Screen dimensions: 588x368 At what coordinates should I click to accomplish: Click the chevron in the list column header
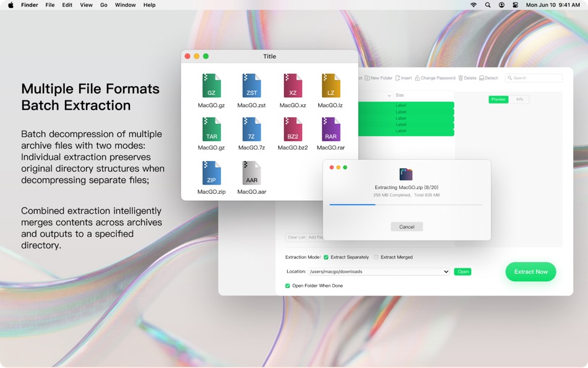(x=389, y=96)
